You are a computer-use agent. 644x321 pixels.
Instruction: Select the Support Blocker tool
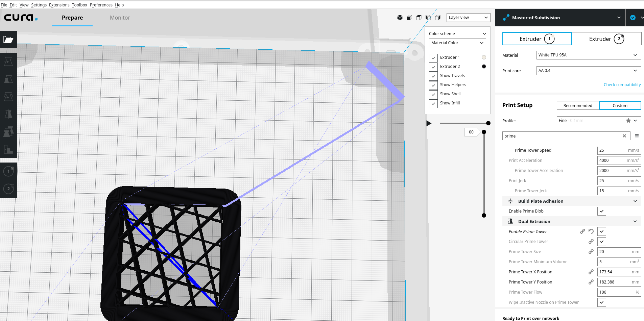tap(8, 150)
